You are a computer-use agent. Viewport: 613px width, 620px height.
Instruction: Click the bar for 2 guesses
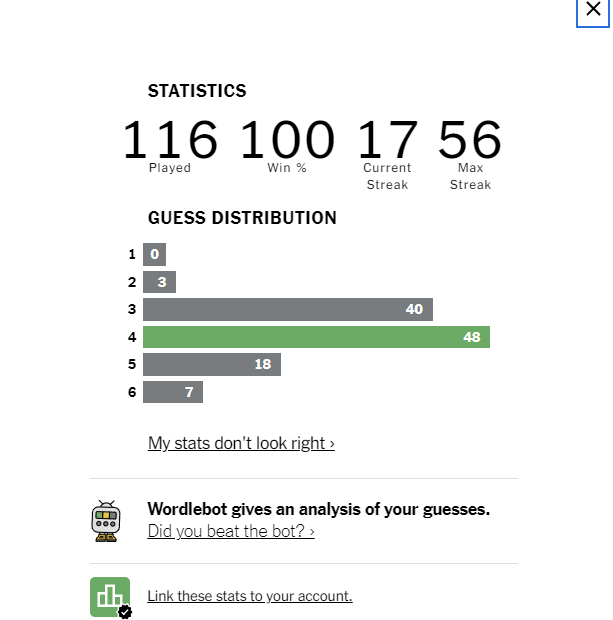(159, 282)
